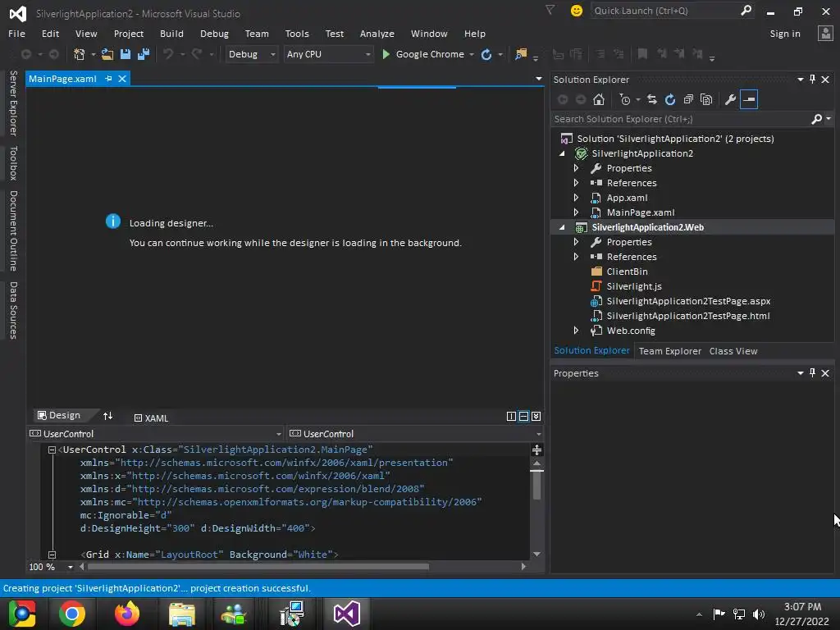
Task: Open Firefox from the Windows taskbar
Action: (127, 614)
